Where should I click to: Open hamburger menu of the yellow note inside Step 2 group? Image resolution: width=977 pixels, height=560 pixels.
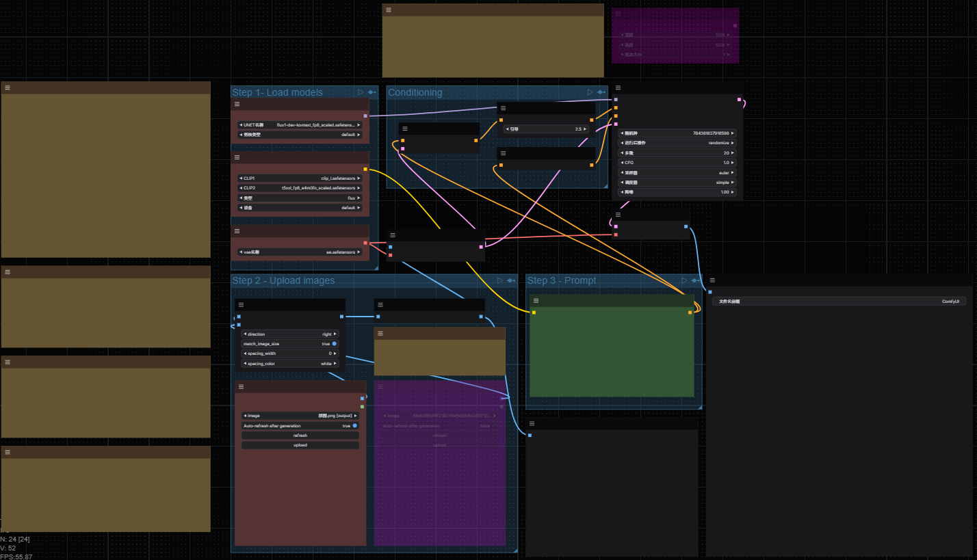pyautogui.click(x=380, y=333)
